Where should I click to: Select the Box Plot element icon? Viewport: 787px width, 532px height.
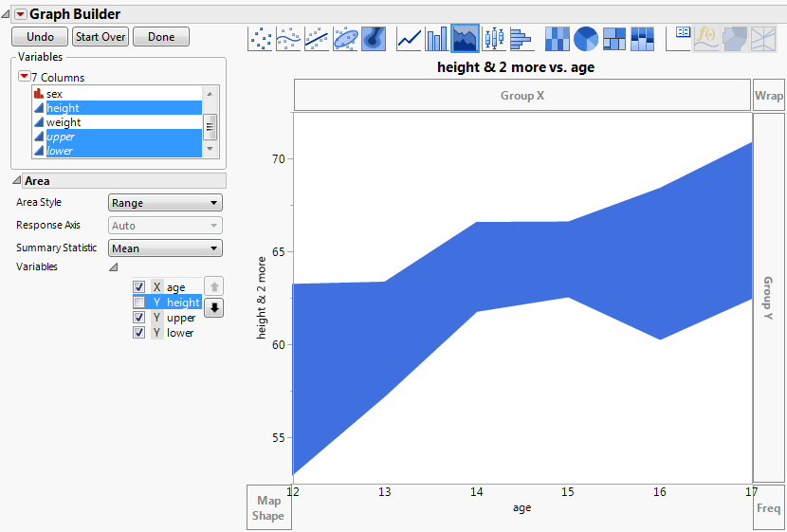(494, 38)
